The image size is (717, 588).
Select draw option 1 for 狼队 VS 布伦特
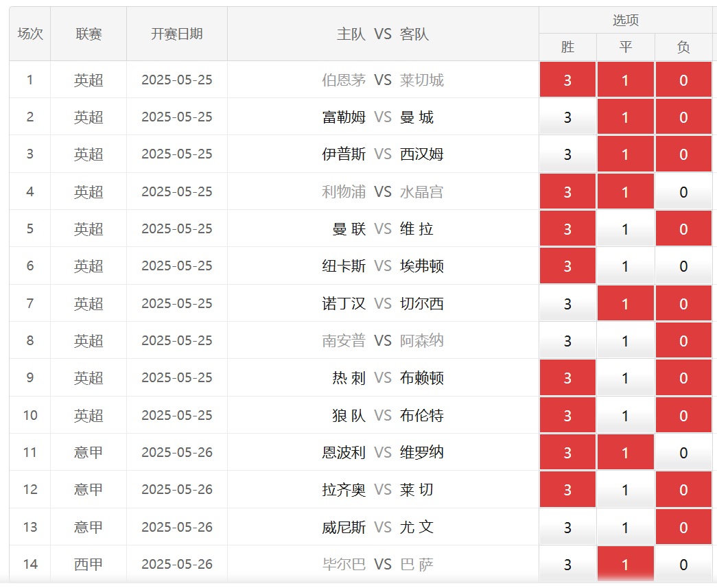626,415
